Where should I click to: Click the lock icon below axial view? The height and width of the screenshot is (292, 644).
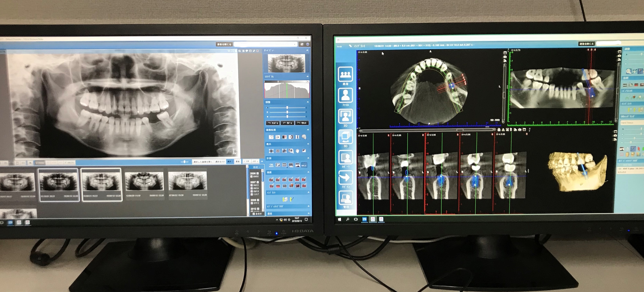(x=499, y=130)
